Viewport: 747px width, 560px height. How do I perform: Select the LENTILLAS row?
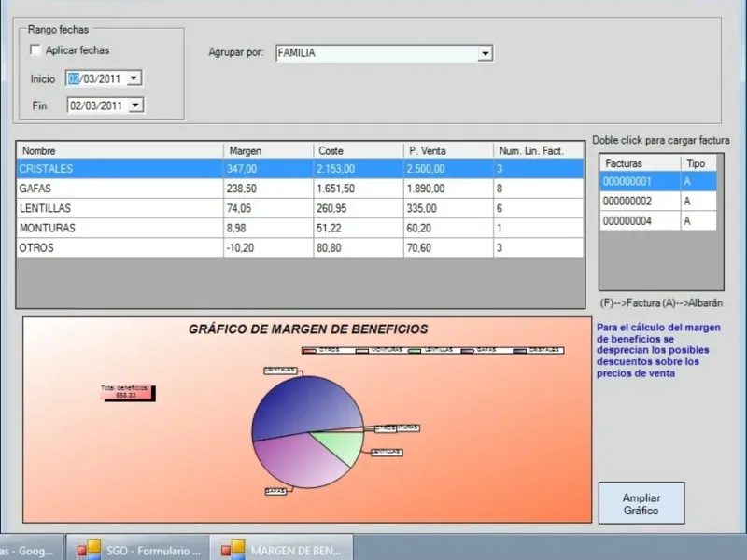(300, 208)
